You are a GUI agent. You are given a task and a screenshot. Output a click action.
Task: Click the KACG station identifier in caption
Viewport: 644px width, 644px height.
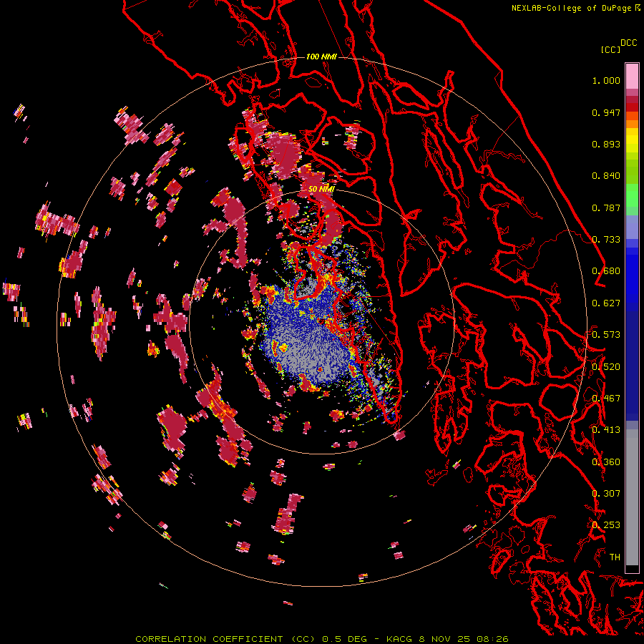[x=399, y=639]
